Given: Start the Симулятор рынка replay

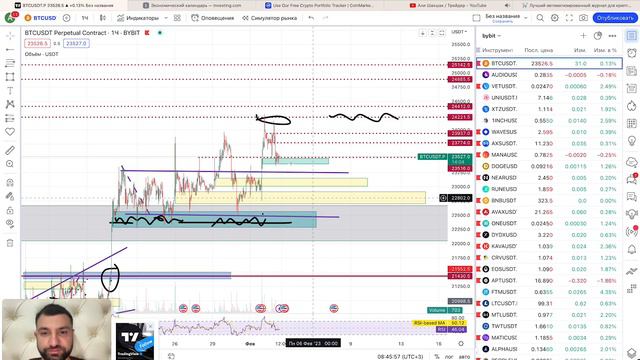Looking at the screenshot, I should (269, 18).
